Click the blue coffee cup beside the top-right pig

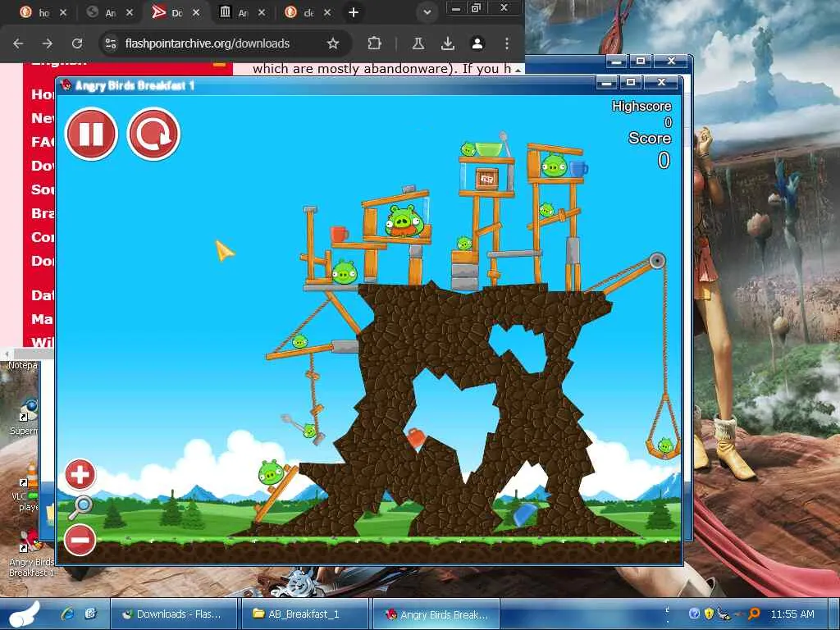click(x=578, y=169)
